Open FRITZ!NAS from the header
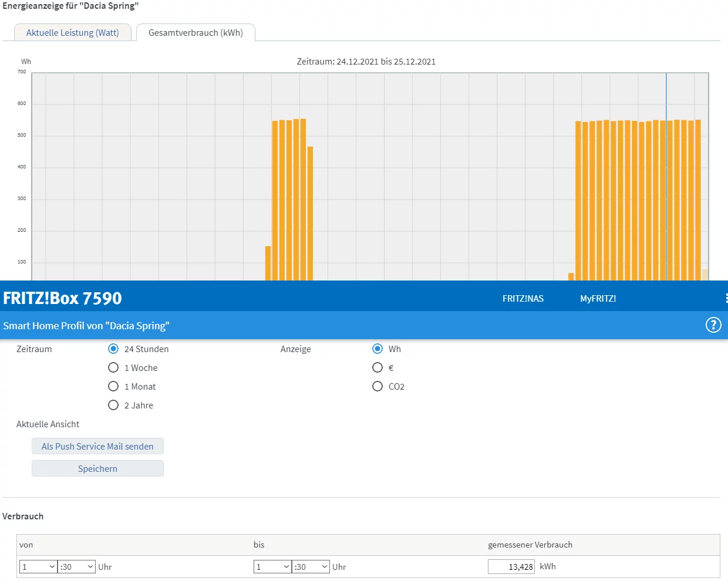The height and width of the screenshot is (581, 728). pyautogui.click(x=523, y=299)
